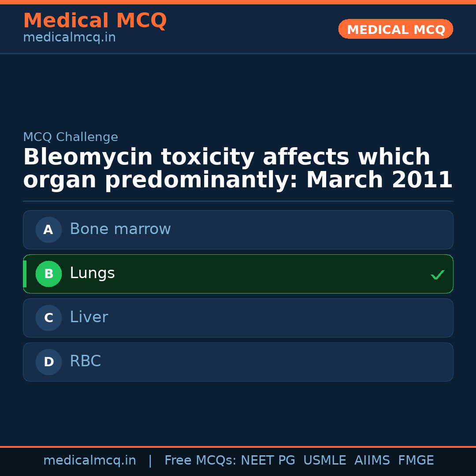Click the D letter circle badge
Screen dimensions: 476x476
tap(48, 362)
